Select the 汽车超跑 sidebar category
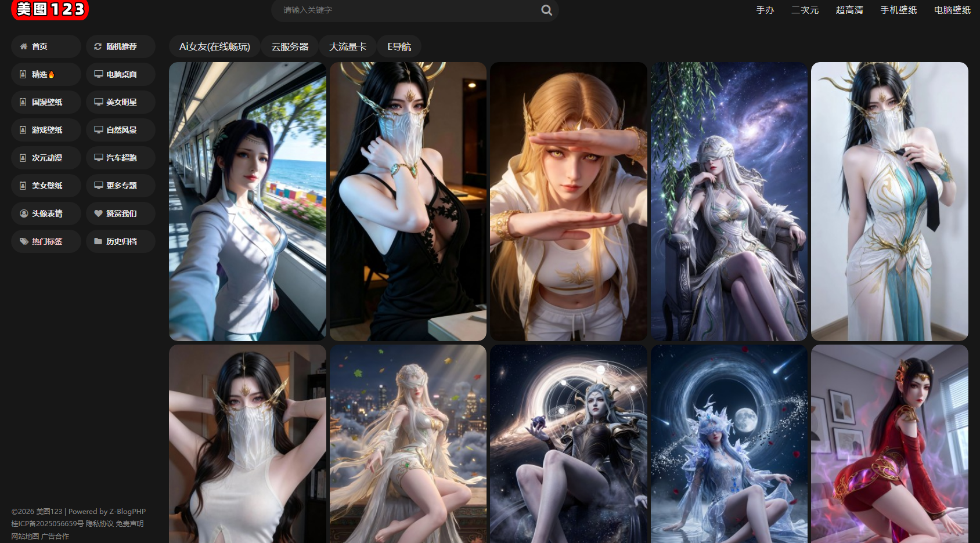The height and width of the screenshot is (543, 980). 121,158
